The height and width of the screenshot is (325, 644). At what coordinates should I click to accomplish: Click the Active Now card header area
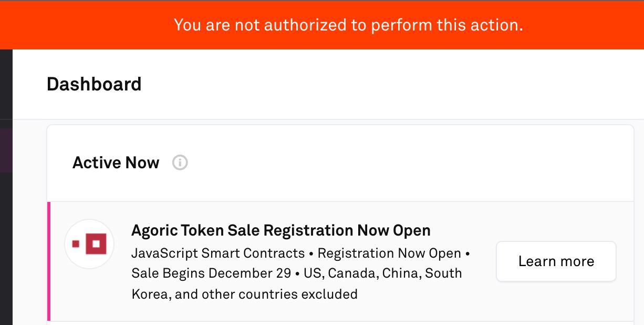pos(340,163)
